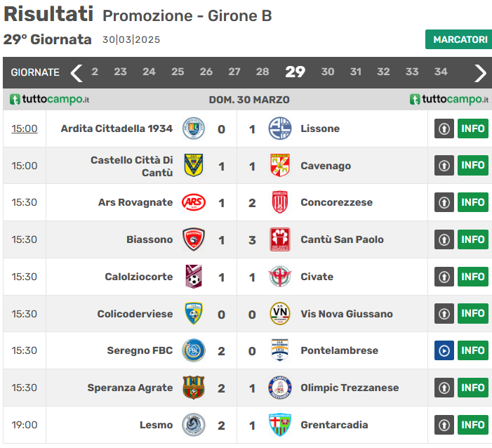The width and height of the screenshot is (492, 448).
Task: Click the Lissone team crest icon
Action: tap(280, 129)
